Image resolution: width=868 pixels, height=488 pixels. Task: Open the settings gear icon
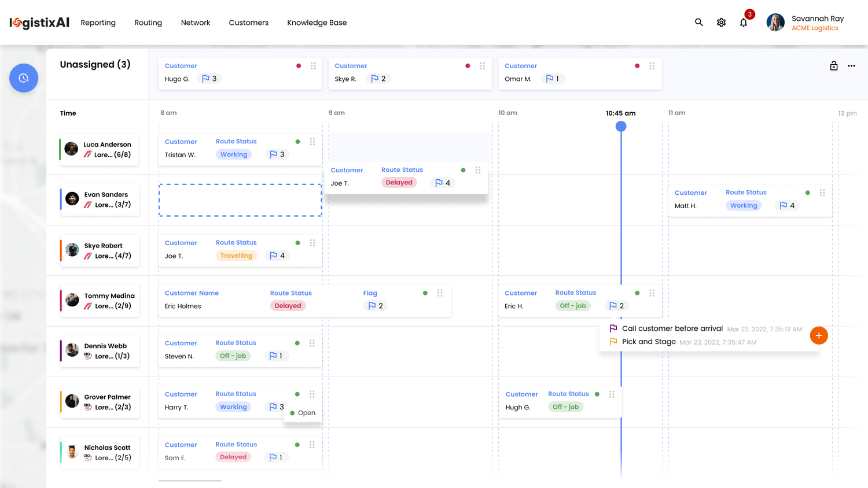tap(721, 23)
